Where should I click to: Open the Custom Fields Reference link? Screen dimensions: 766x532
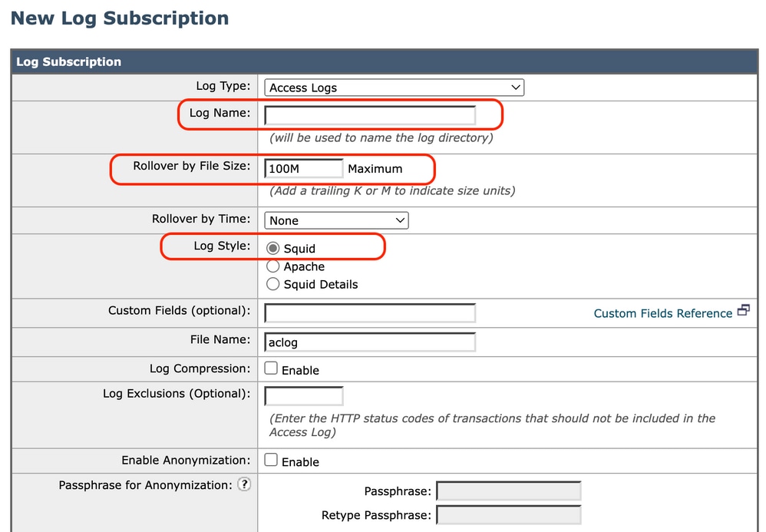pyautogui.click(x=662, y=313)
